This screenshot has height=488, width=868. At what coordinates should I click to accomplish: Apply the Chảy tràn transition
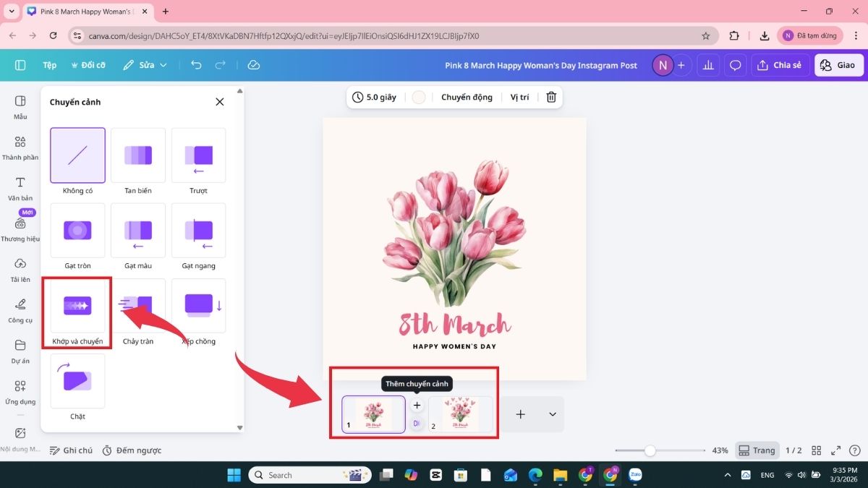138,306
